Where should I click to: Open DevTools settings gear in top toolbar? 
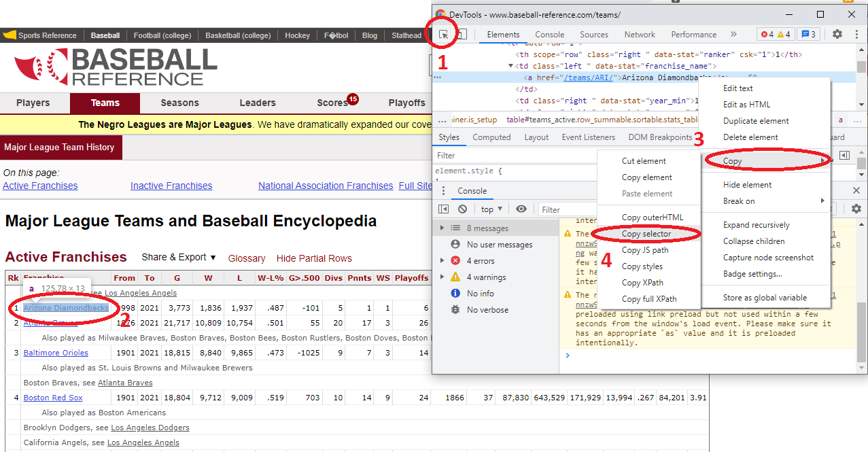click(837, 35)
